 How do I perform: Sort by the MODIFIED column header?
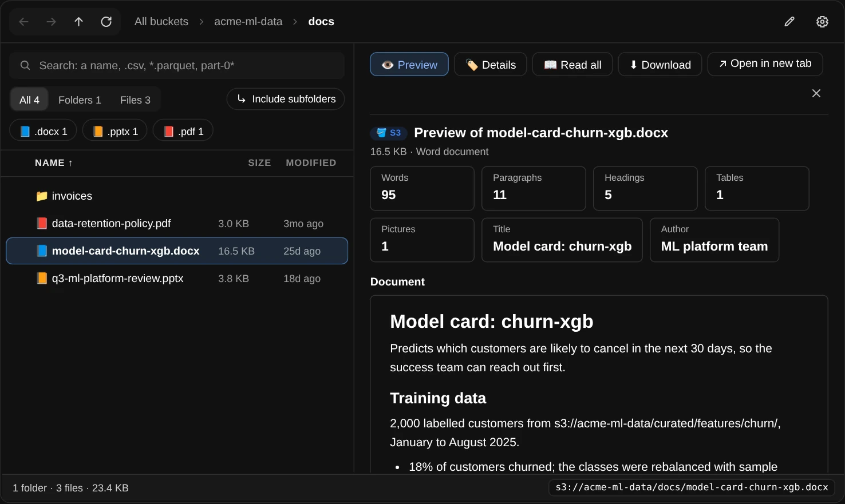pos(311,163)
